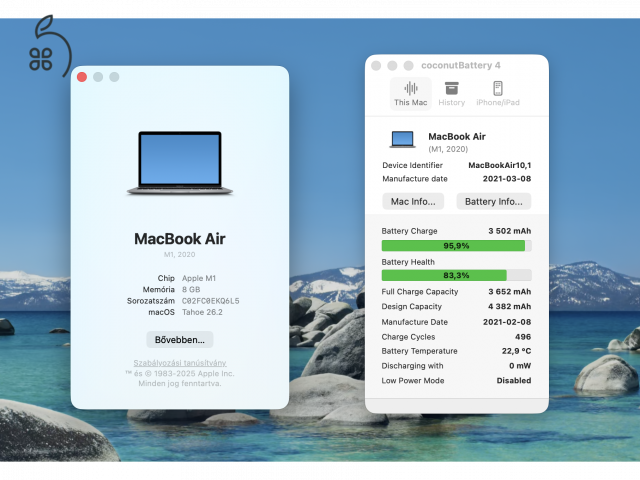Click the Battery Charge 95,9% progress bar
The image size is (640, 480).
coord(456,246)
